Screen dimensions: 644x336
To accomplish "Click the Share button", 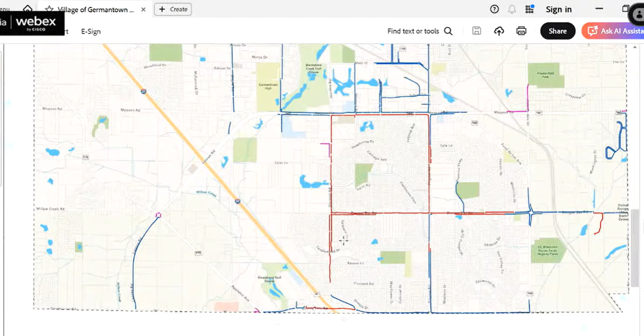I will pos(558,31).
